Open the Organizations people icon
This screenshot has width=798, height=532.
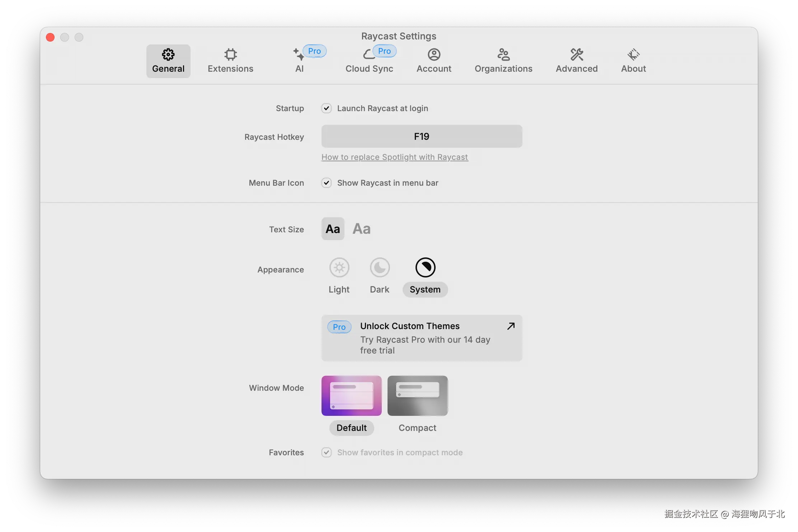tap(503, 54)
